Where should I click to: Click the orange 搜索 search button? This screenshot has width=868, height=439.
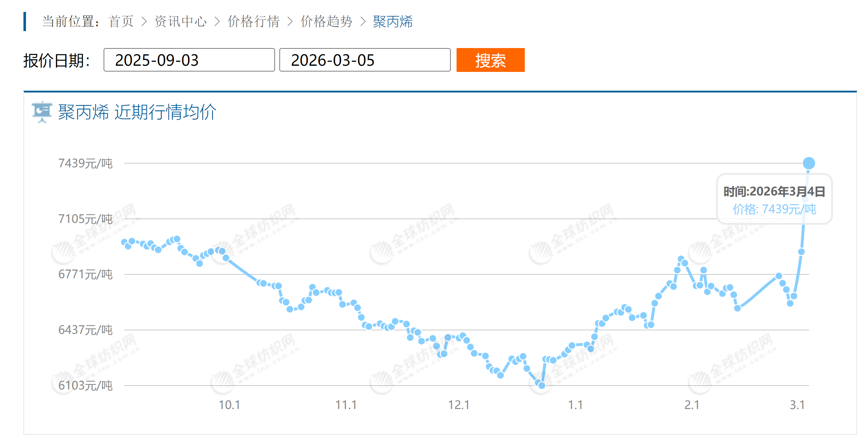pyautogui.click(x=490, y=60)
